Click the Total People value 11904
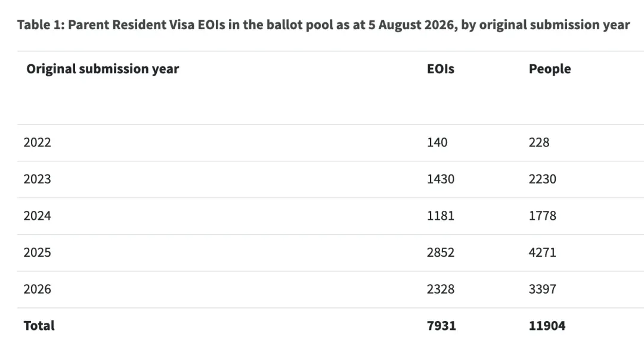 click(547, 326)
